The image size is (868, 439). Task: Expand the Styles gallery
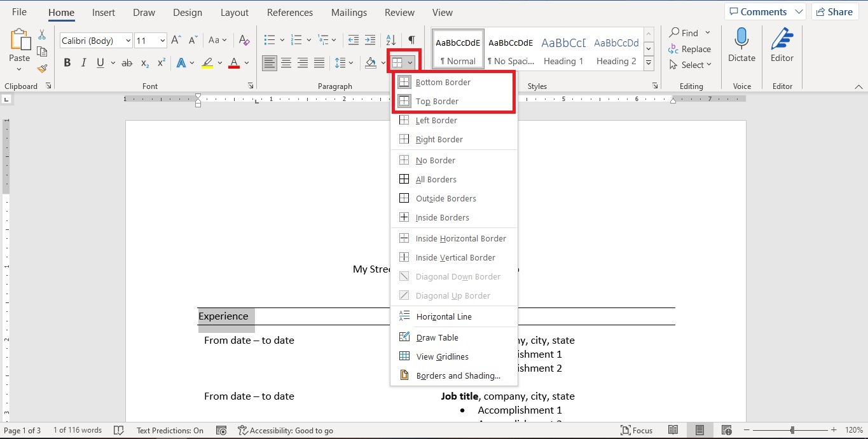click(x=649, y=64)
